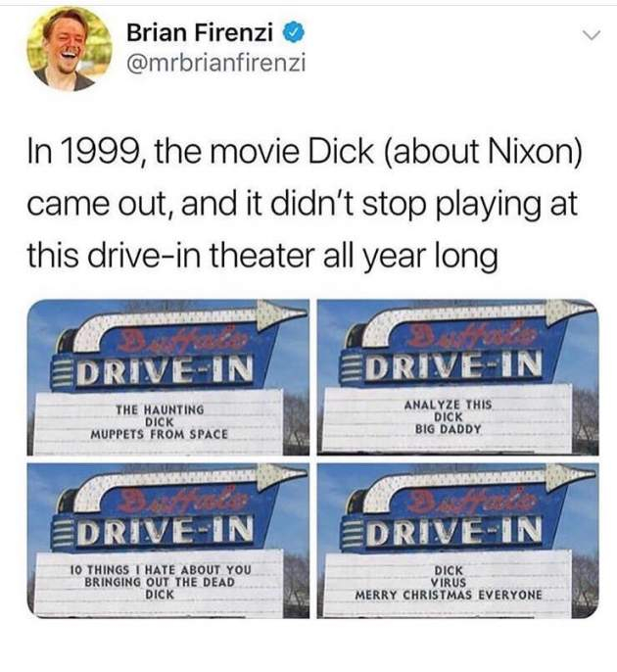Expand the Merry Christmas Everyone photo
The height and width of the screenshot is (672, 617).
tap(458, 541)
